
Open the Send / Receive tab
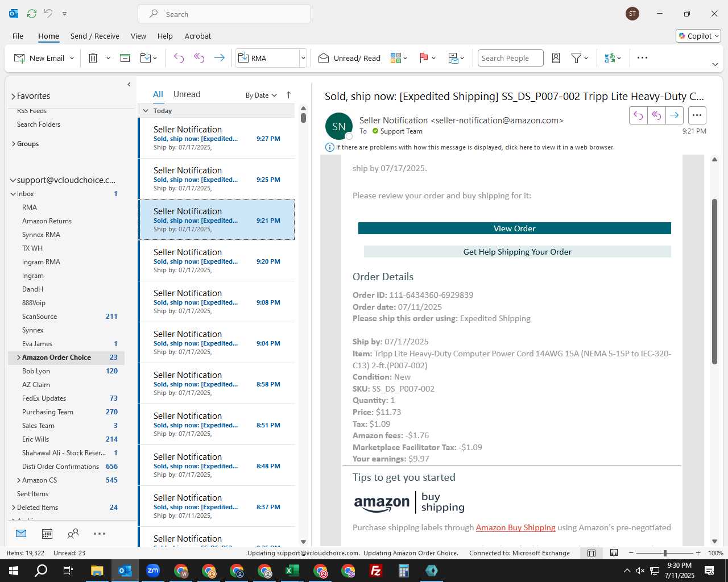click(95, 36)
